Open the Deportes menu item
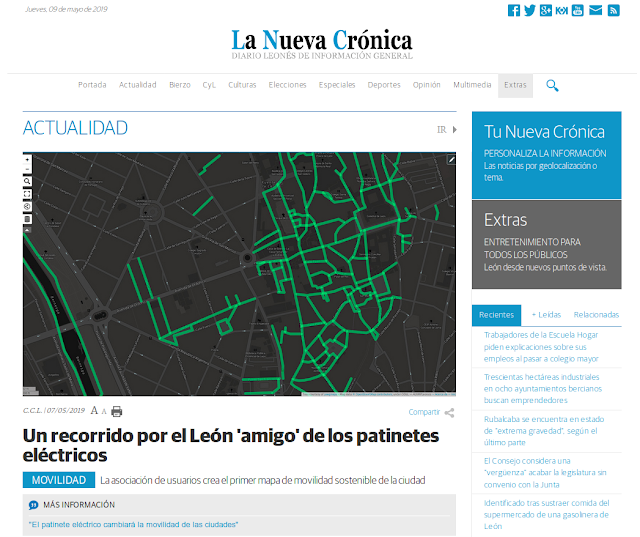This screenshot has height=537, width=640. tap(384, 85)
